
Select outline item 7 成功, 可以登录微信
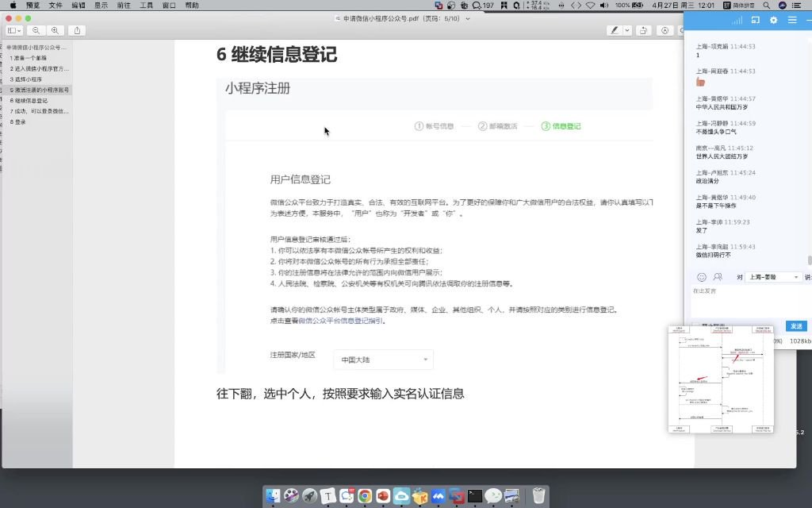click(x=40, y=111)
